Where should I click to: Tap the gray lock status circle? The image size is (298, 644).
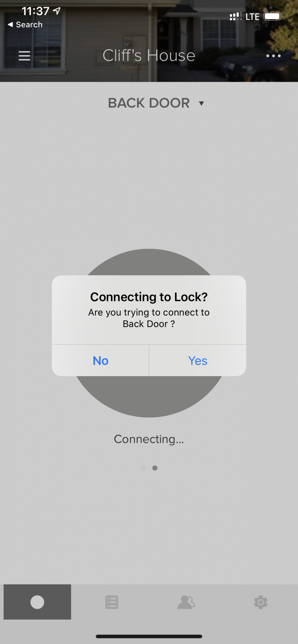149,397
